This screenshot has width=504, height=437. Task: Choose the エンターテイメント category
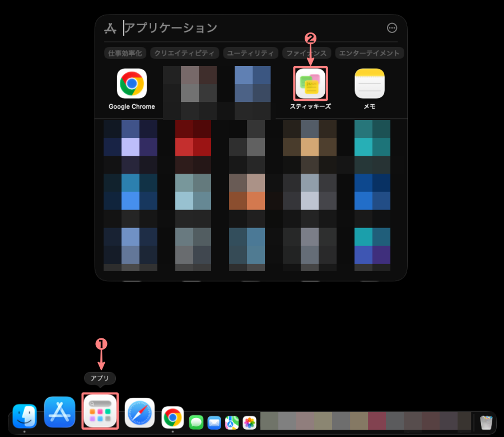tap(370, 53)
